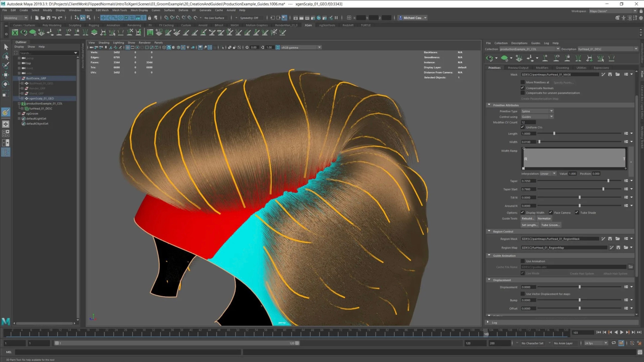
Task: Click the Open scene folder icon
Action: (x=42, y=18)
